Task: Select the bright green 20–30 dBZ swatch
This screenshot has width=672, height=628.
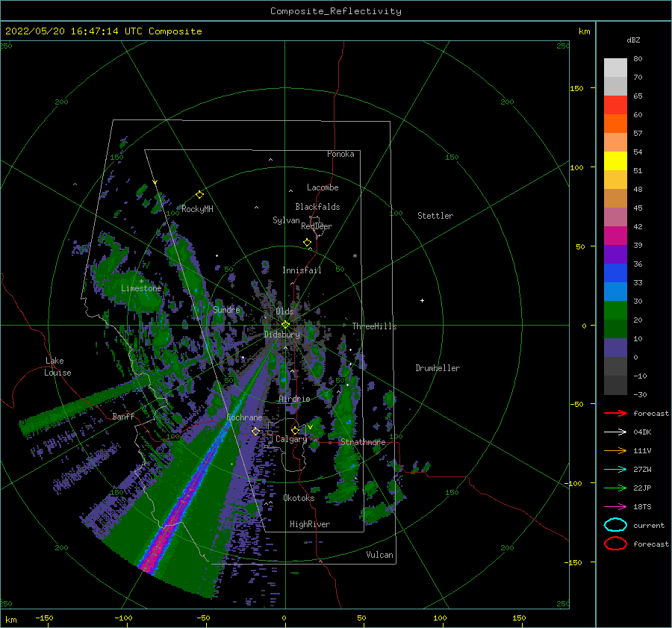Action: pos(615,311)
